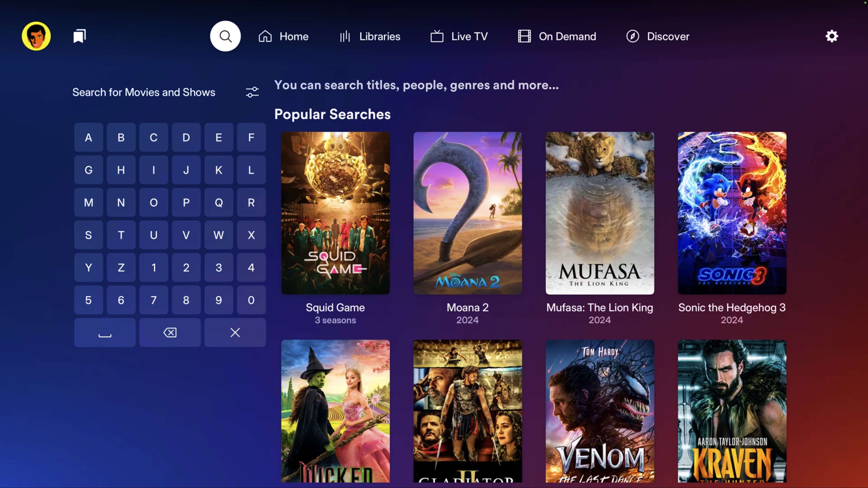Image resolution: width=868 pixels, height=488 pixels.
Task: Open Mufasa: The Lion King poster
Action: pos(600,213)
